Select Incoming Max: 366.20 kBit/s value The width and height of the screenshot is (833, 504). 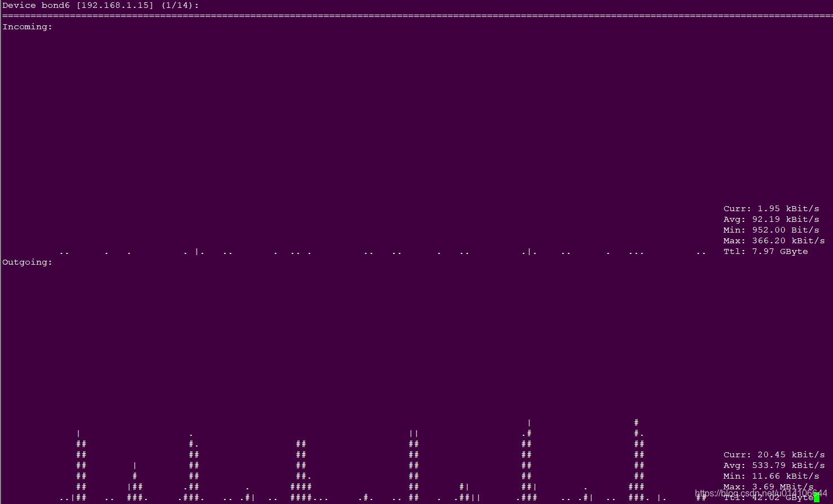point(774,240)
